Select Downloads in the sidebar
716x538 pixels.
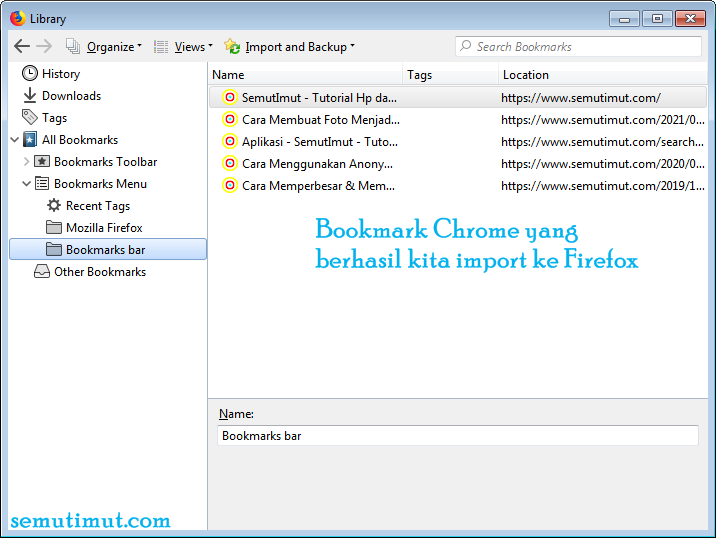click(71, 95)
